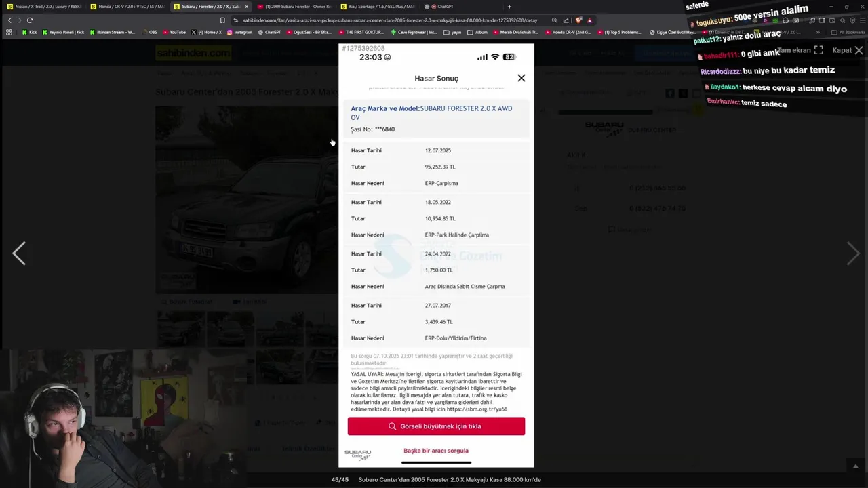The width and height of the screenshot is (868, 488).
Task: Click the ERP-Park Halinde Çarpılma reason
Action: pos(457,235)
